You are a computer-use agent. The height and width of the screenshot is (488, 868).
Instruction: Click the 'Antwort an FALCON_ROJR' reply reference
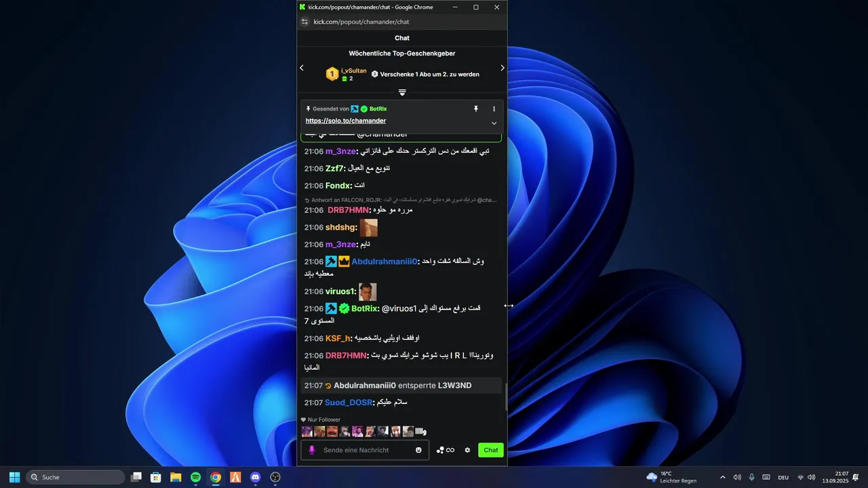point(400,200)
